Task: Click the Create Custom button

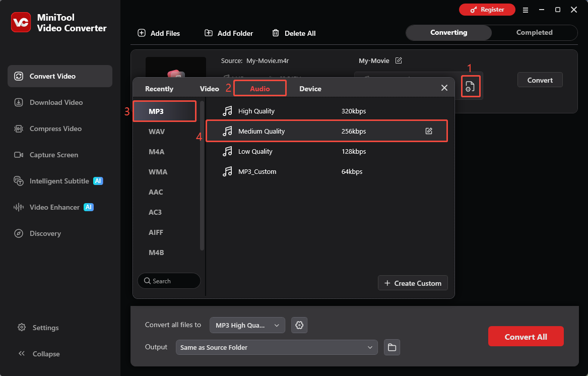Action: pyautogui.click(x=413, y=283)
